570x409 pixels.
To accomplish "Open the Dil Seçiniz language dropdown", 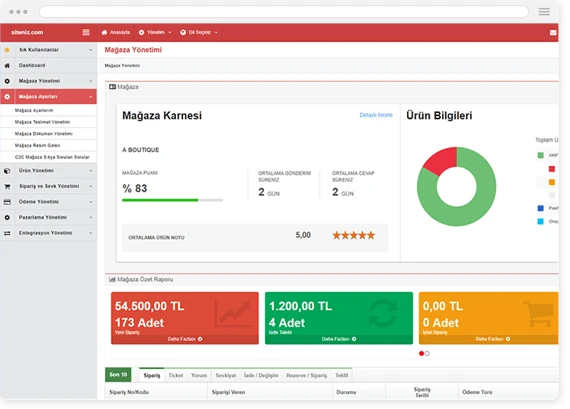I will pyautogui.click(x=199, y=32).
